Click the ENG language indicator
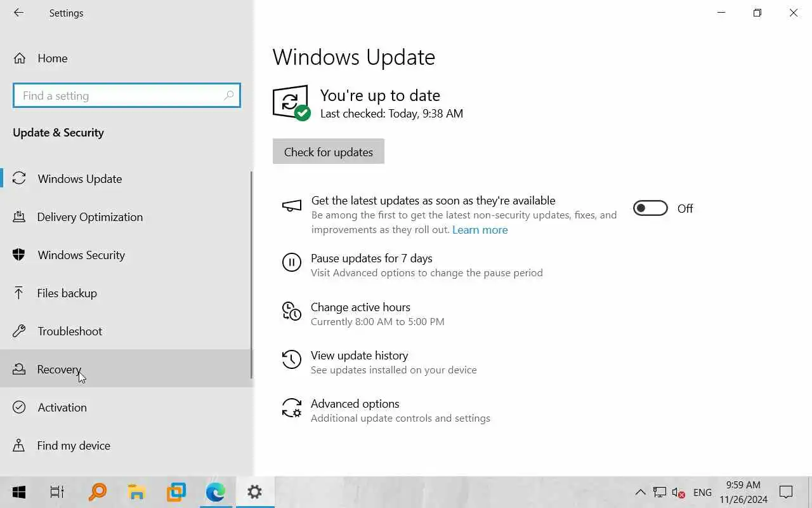This screenshot has width=812, height=508. tap(702, 492)
